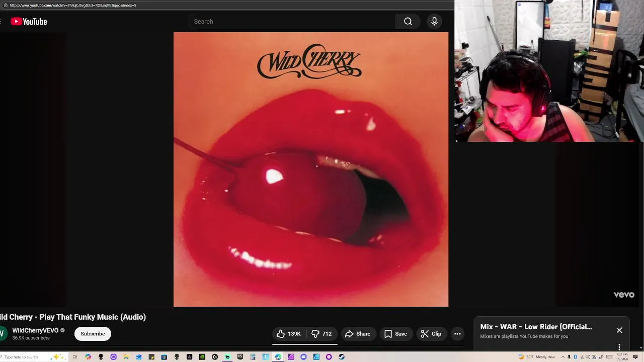This screenshot has height=362, width=644.
Task: Open the more actions three-dot menu
Action: (x=457, y=334)
